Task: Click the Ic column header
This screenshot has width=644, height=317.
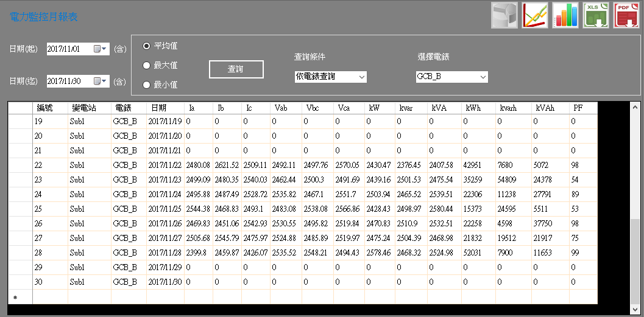Action: coord(255,108)
